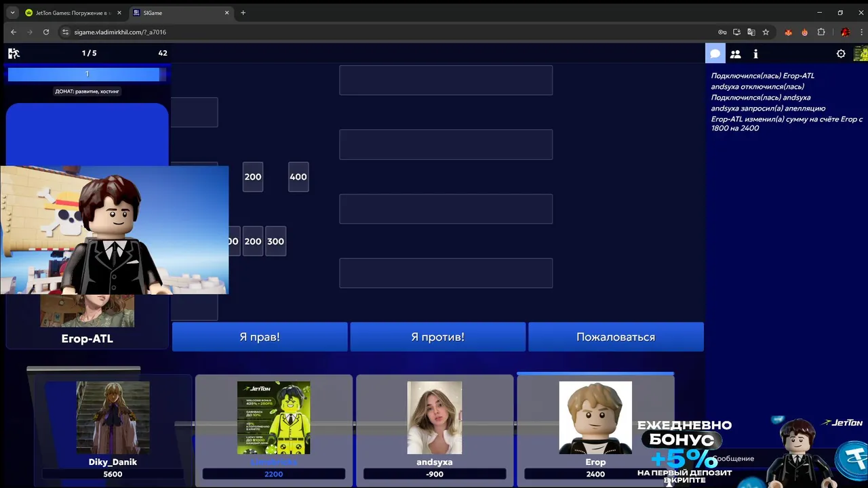Click the 42 counter at top
The width and height of the screenshot is (868, 488).
tap(163, 53)
